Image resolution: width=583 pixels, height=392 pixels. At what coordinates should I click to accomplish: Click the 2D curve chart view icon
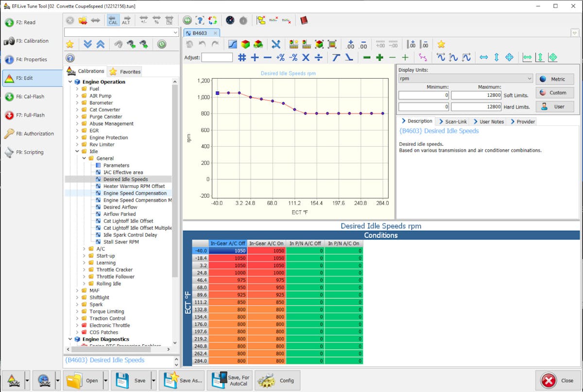click(x=233, y=44)
